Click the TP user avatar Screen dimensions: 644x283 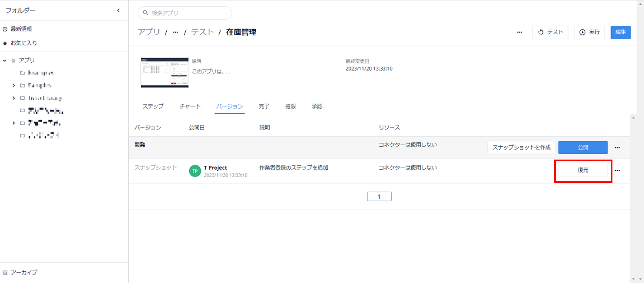click(195, 171)
